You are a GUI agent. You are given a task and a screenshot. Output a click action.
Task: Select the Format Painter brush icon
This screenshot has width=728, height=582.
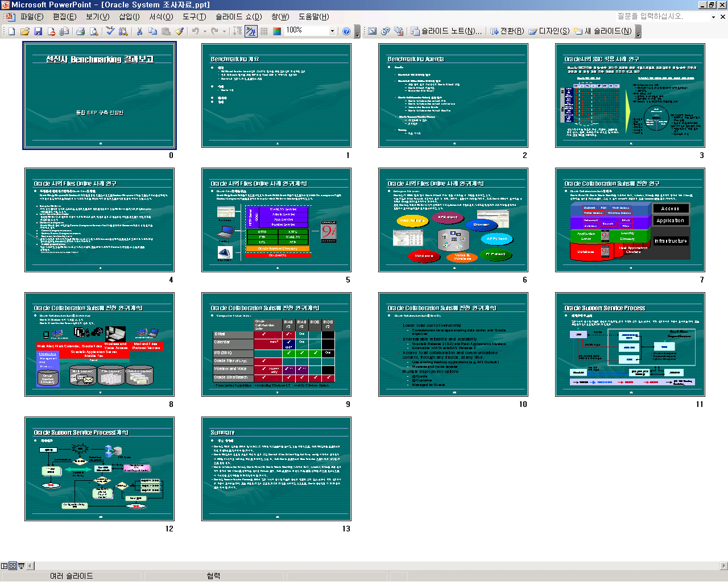click(x=179, y=31)
